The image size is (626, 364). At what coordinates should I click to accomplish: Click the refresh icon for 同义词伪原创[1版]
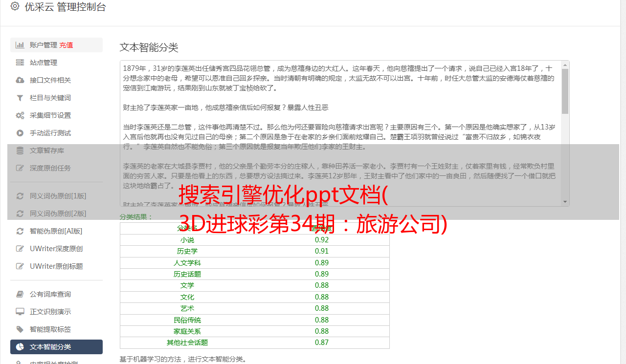(x=20, y=196)
